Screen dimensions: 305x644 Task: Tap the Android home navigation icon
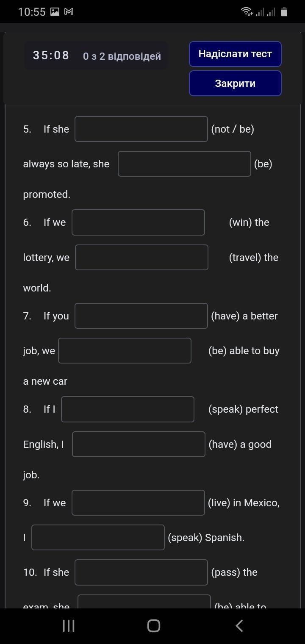[x=153, y=625]
